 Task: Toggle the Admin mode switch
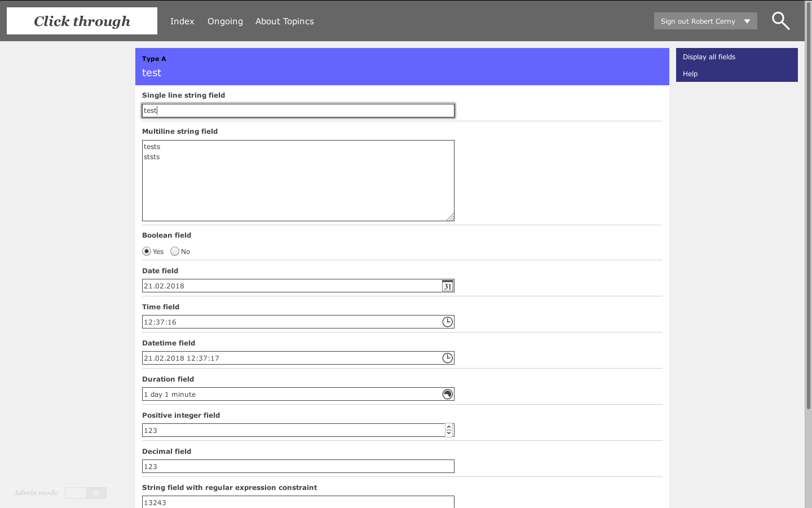[x=86, y=493]
